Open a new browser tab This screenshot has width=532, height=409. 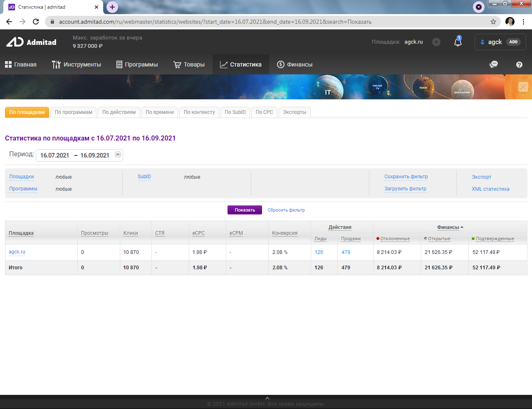coord(112,7)
